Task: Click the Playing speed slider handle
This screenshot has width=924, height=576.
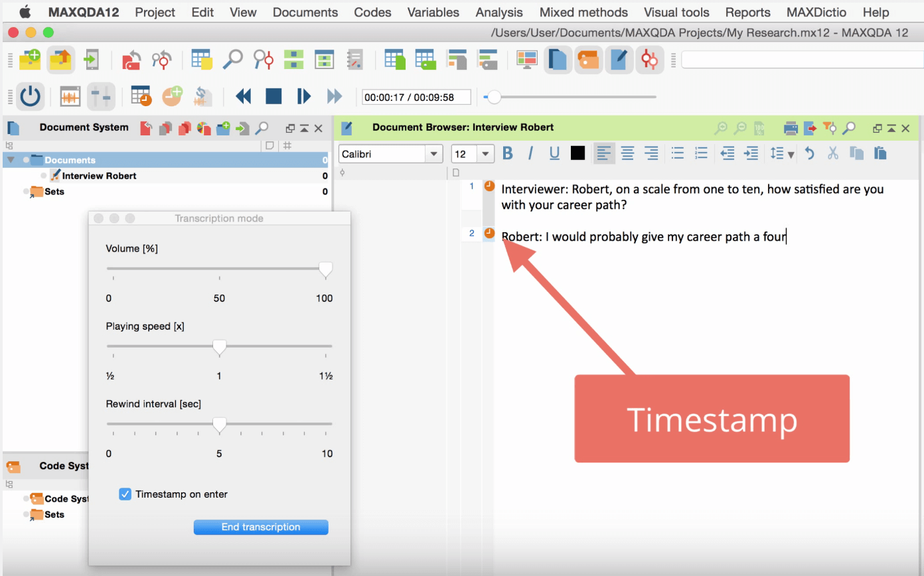Action: click(x=219, y=347)
